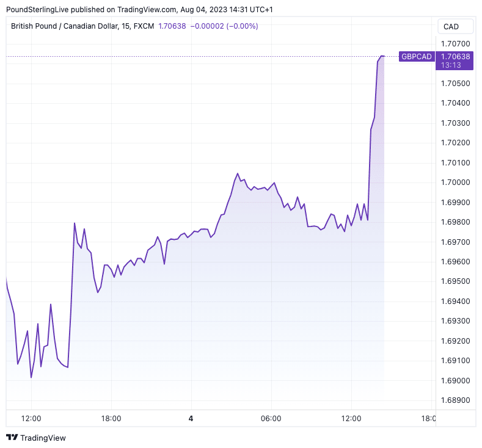Click the 1.68900 price axis label
The width and height of the screenshot is (482, 448).
[455, 400]
